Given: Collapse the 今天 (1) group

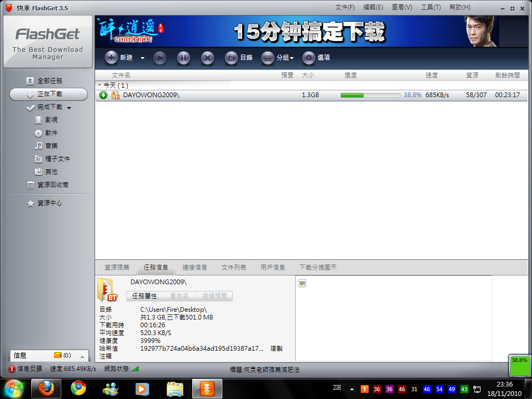Looking at the screenshot, I should coord(99,85).
